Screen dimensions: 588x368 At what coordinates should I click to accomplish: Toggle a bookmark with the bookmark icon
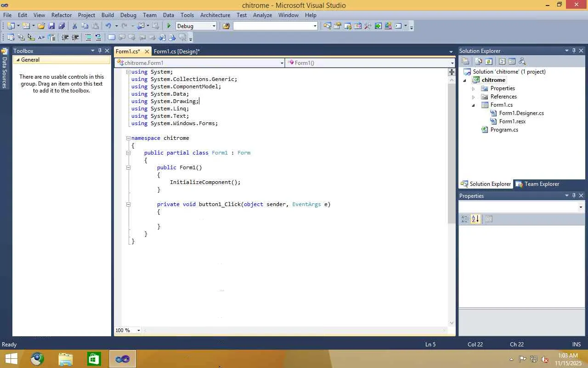112,37
